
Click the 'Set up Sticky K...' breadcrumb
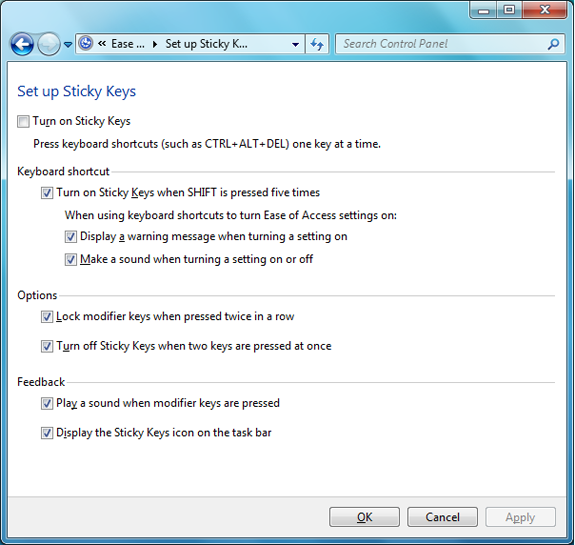[x=206, y=44]
